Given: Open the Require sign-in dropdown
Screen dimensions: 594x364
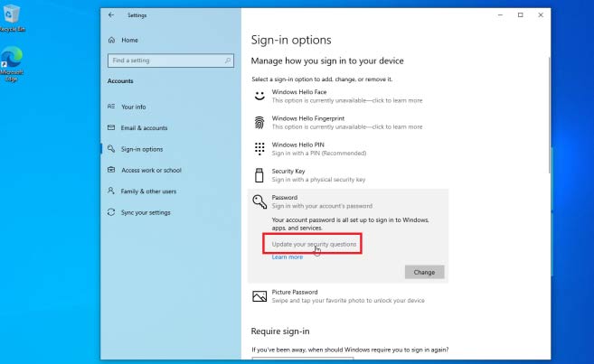Looking at the screenshot, I should pos(303,358).
